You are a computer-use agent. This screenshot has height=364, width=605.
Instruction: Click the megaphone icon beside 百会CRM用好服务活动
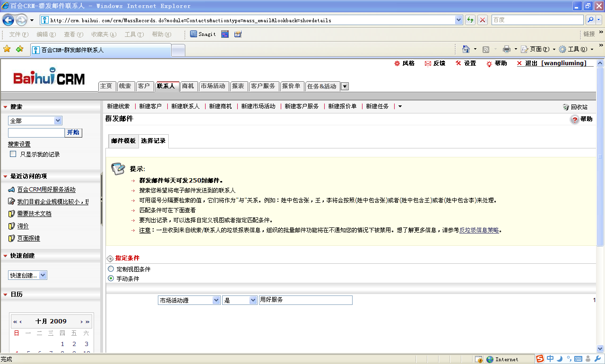pos(12,189)
